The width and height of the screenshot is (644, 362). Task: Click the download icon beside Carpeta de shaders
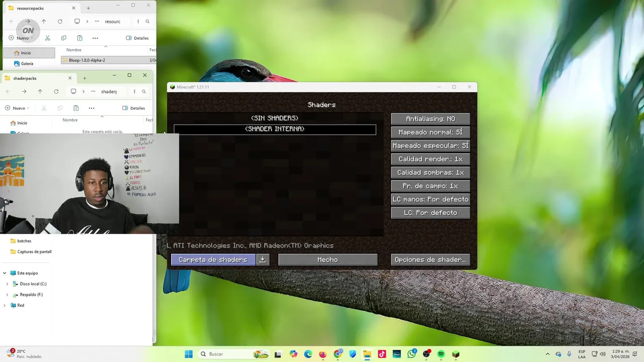(263, 259)
